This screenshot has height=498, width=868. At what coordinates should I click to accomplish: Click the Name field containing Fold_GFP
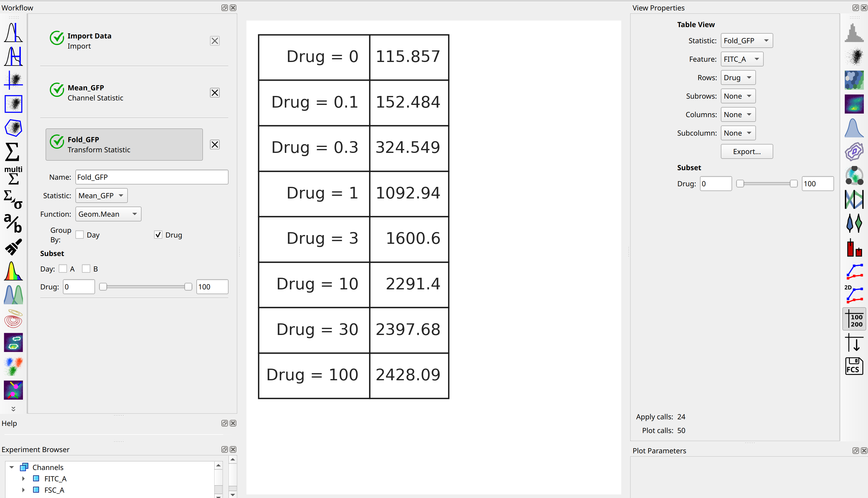[152, 177]
